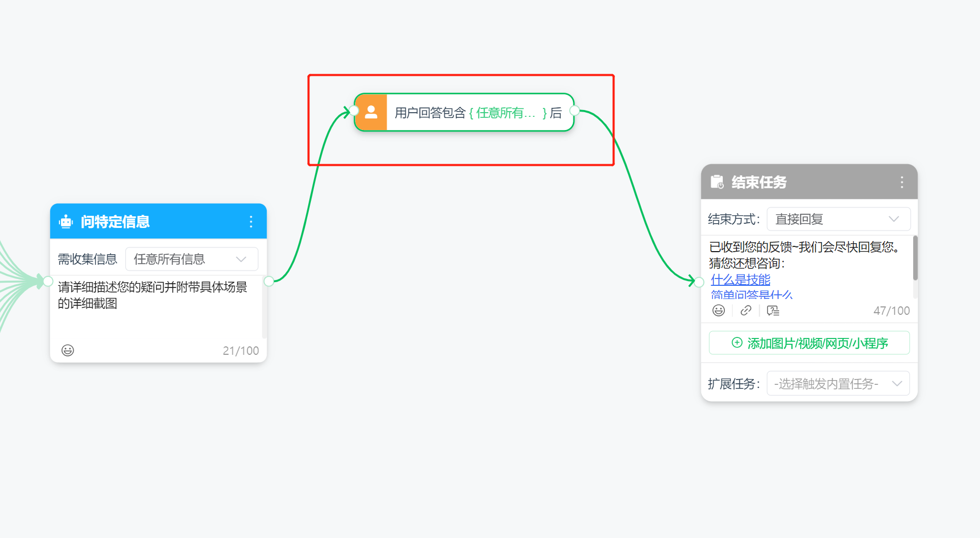This screenshot has height=538, width=980.
Task: Click the insert link icon in 结束任务
Action: (746, 311)
